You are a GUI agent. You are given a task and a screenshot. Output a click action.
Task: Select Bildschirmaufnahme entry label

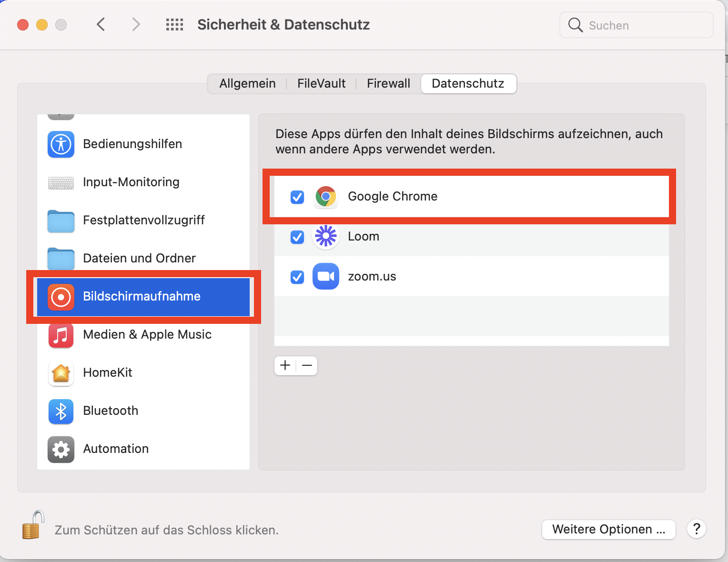pyautogui.click(x=142, y=296)
